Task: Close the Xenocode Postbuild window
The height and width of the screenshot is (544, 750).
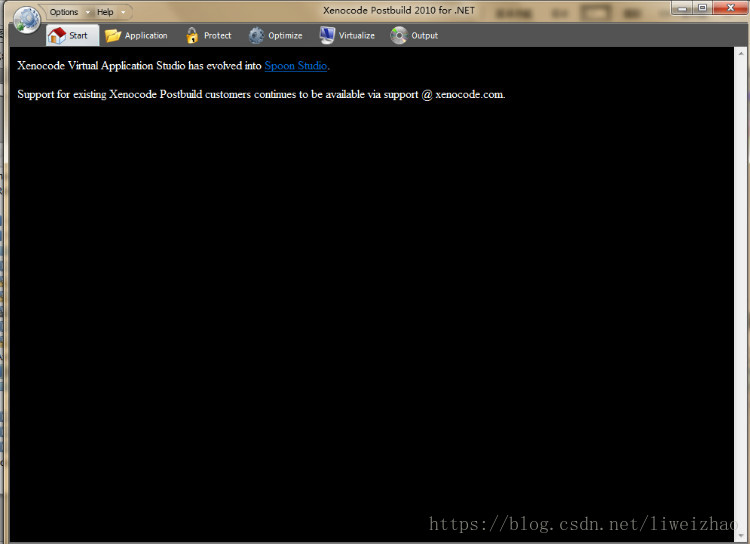Action: coord(730,8)
